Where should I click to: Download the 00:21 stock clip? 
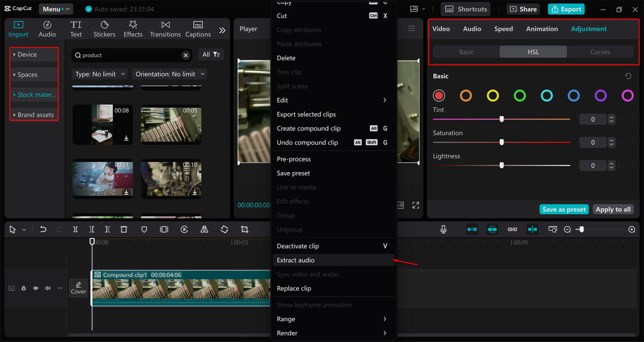[126, 192]
